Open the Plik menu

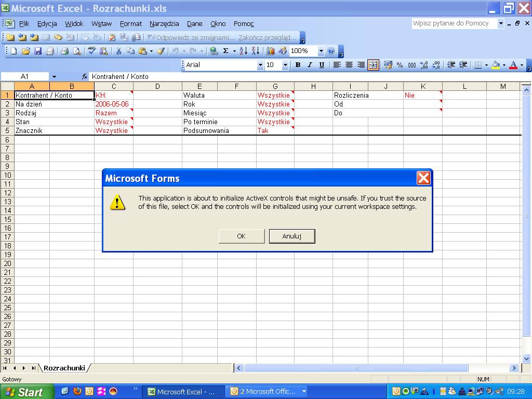[x=24, y=24]
